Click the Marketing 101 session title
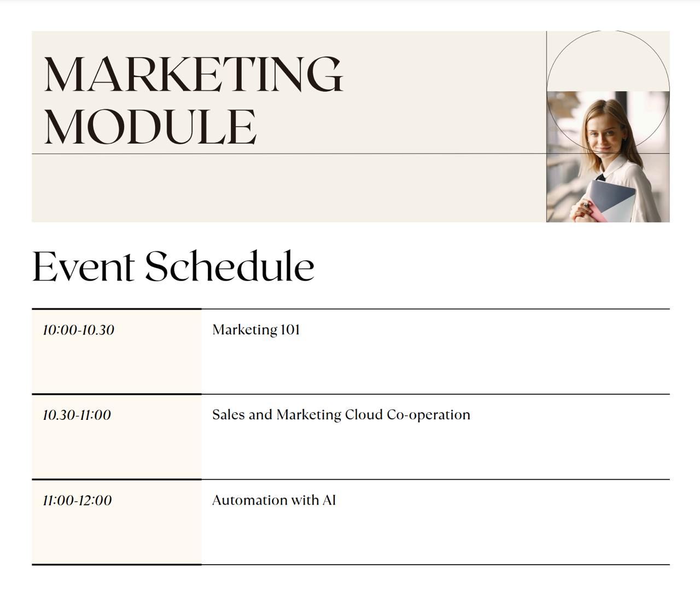The height and width of the screenshot is (597, 700). (x=256, y=330)
